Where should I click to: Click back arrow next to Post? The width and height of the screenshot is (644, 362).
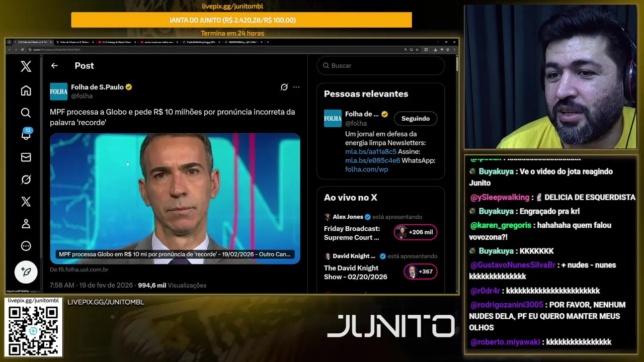tap(54, 66)
